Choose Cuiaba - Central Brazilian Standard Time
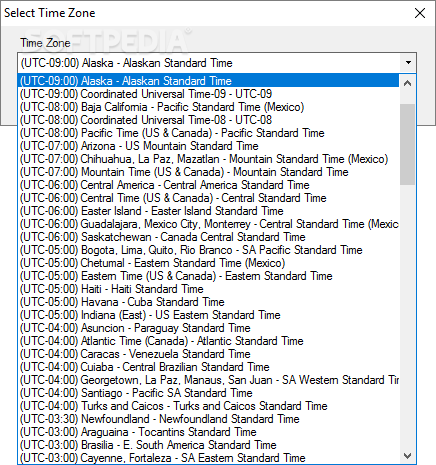Viewport: 436px width, 465px height. 209,367
